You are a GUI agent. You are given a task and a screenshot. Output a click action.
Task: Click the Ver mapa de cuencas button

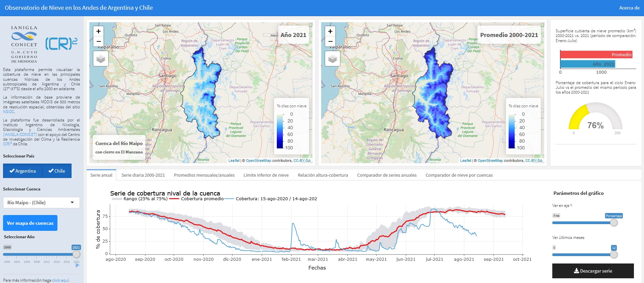click(30, 223)
